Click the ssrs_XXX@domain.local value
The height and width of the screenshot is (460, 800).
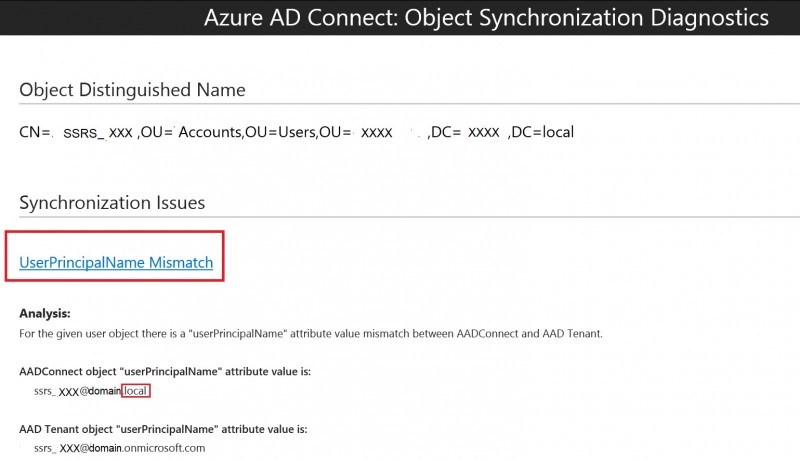(91, 391)
